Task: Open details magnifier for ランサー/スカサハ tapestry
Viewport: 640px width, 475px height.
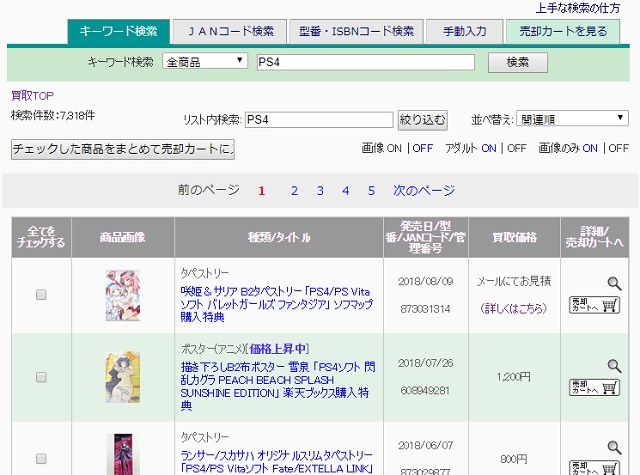Action: (614, 448)
